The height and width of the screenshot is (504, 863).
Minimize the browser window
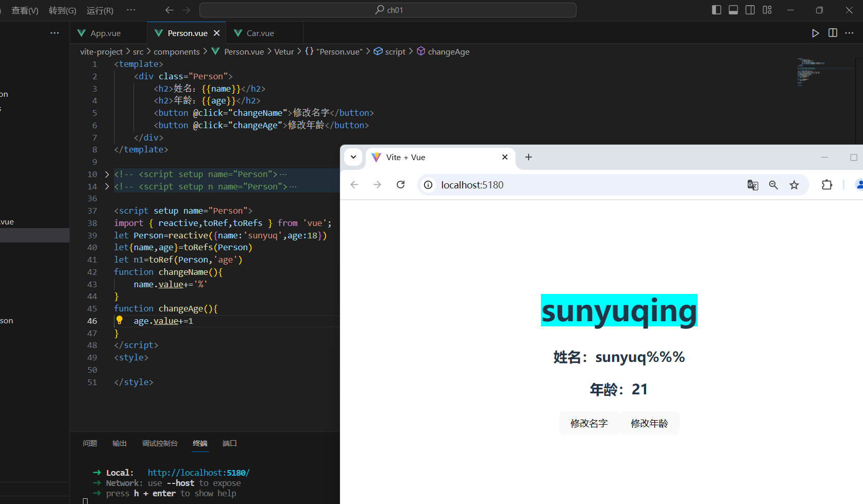(x=824, y=157)
